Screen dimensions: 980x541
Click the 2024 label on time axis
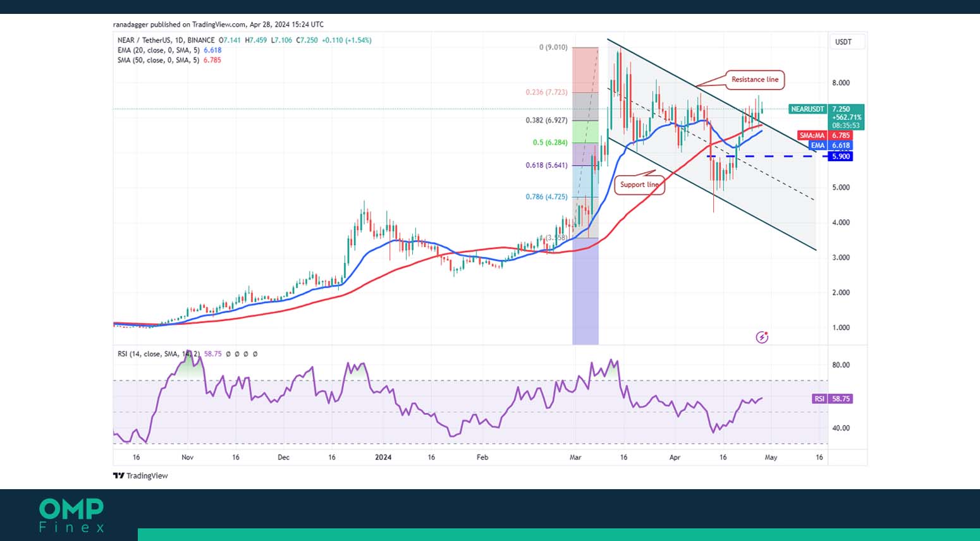[383, 458]
